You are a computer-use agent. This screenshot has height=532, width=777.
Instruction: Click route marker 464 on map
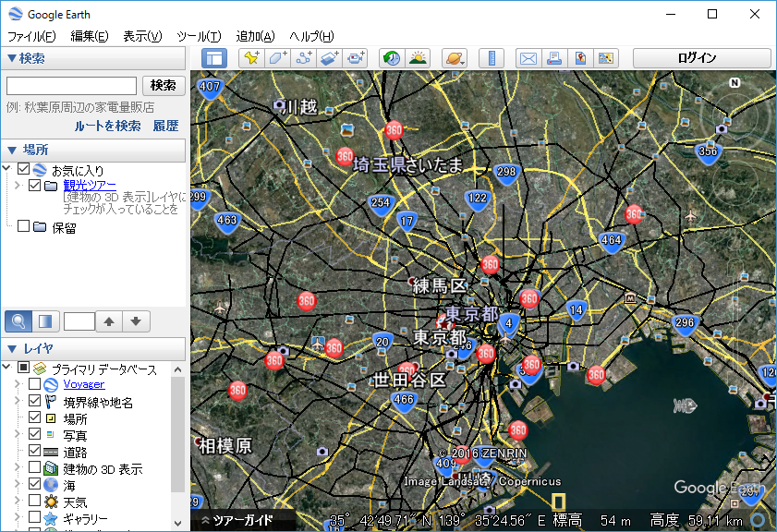coord(611,241)
